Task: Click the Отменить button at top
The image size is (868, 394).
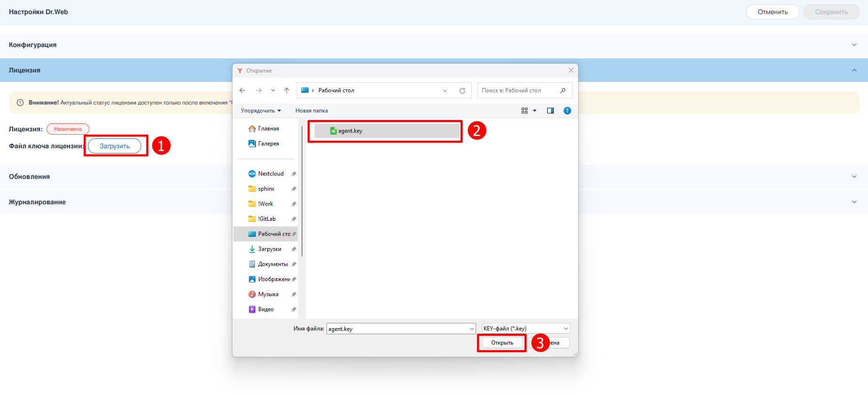Action: click(x=772, y=12)
